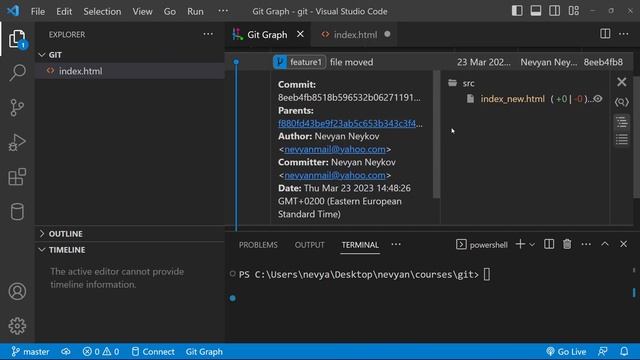Close the terminal panel
Viewport: 640px width, 360px height.
point(623,244)
